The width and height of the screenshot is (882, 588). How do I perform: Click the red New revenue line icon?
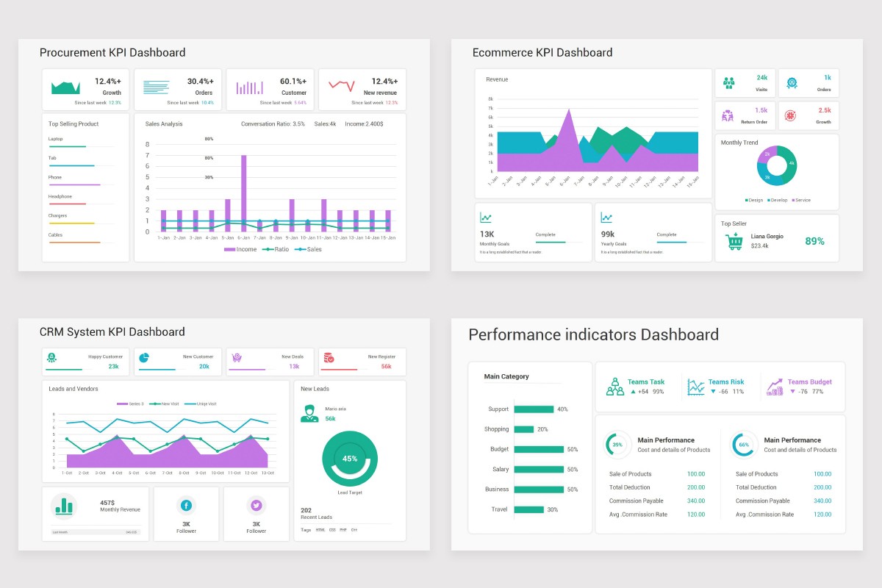(341, 85)
